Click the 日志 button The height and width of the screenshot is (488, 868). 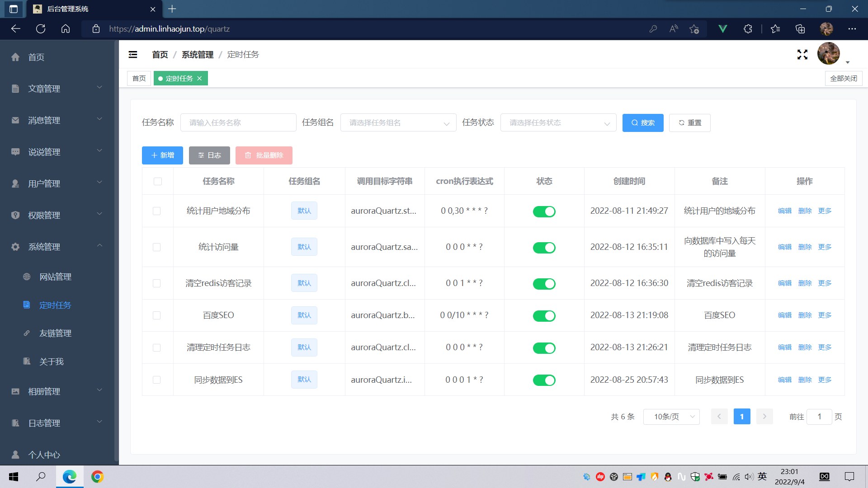pyautogui.click(x=209, y=155)
